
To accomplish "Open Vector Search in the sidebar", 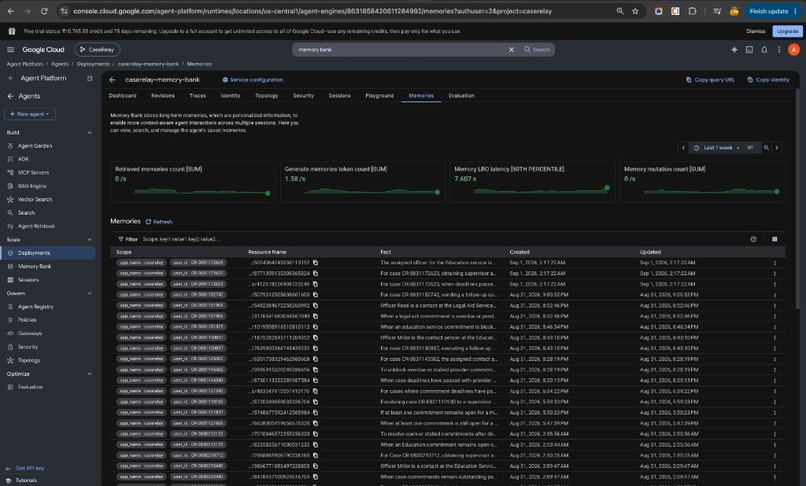I will pos(35,200).
